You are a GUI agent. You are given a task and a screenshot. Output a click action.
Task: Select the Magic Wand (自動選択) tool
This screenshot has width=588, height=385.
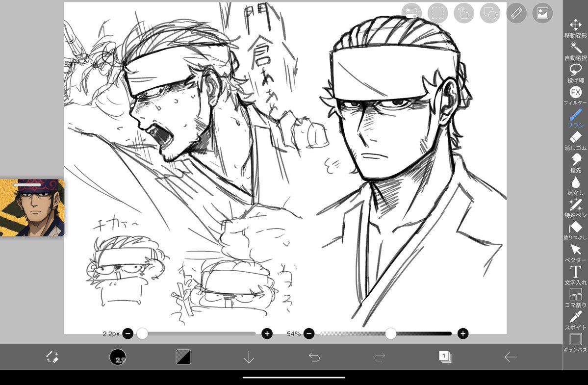pos(575,51)
